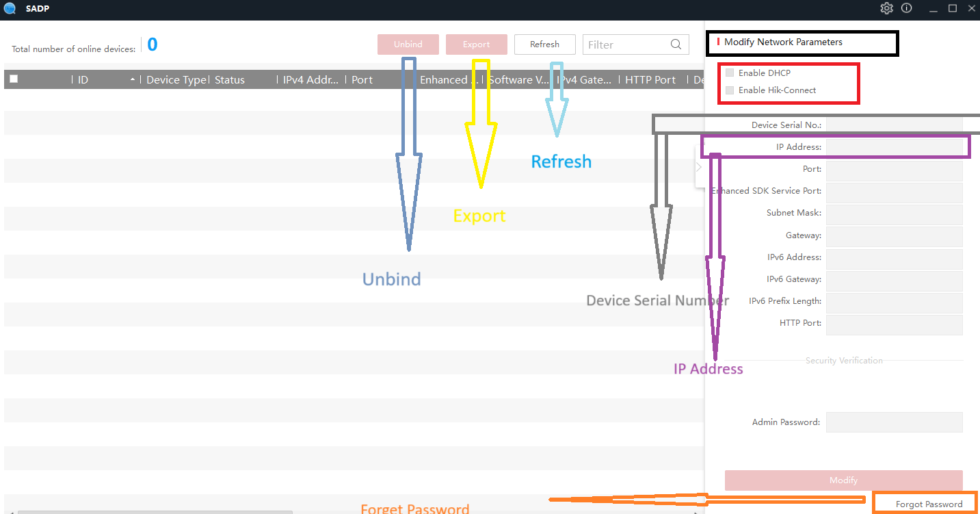980x514 pixels.
Task: Click the Unbind button
Action: coord(408,44)
